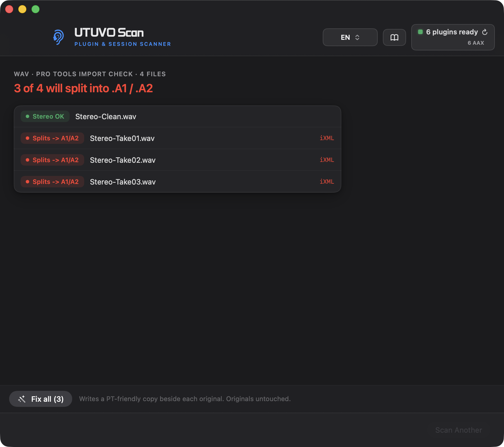The image size is (504, 447).
Task: Click the Stereo OK status badge
Action: pos(45,116)
